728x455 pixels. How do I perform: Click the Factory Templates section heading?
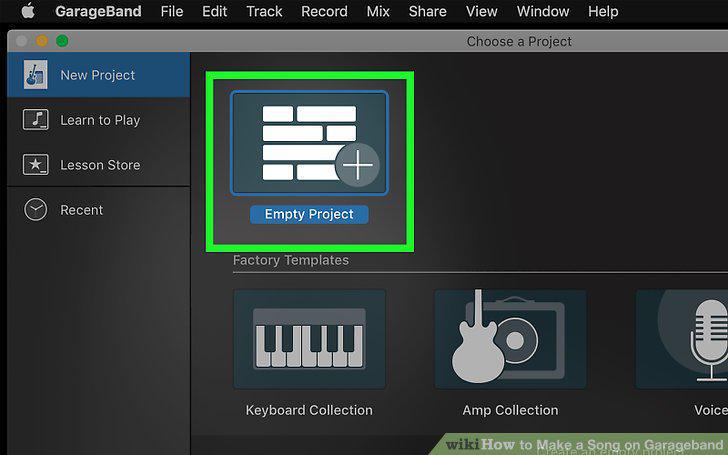291,260
